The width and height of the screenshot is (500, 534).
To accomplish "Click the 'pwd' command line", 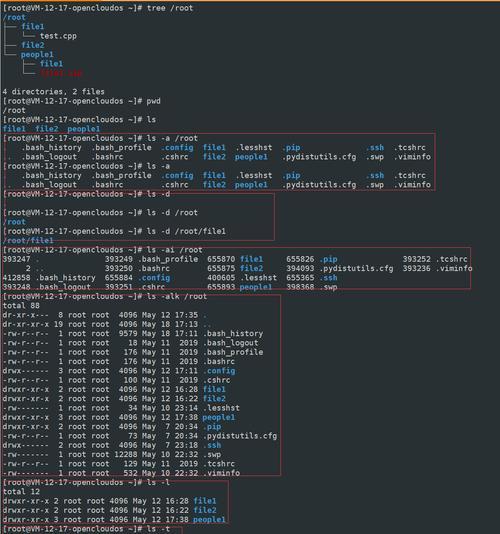I will pos(82,101).
